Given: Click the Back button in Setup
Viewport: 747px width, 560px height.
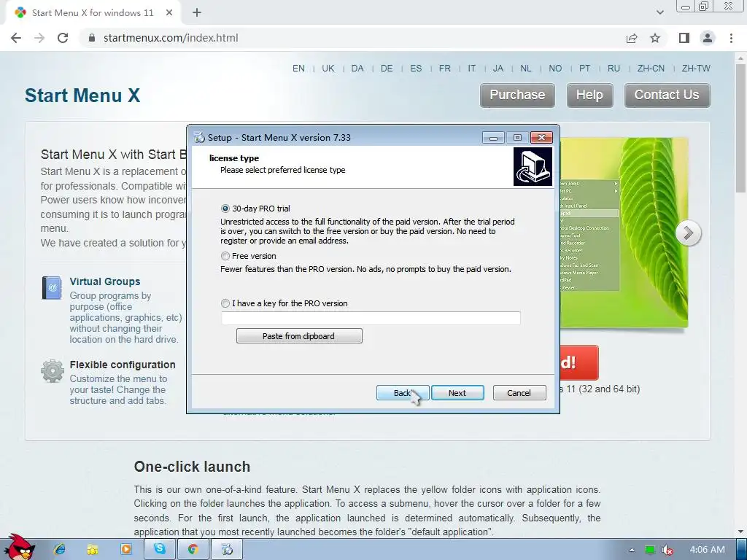Looking at the screenshot, I should coord(403,393).
